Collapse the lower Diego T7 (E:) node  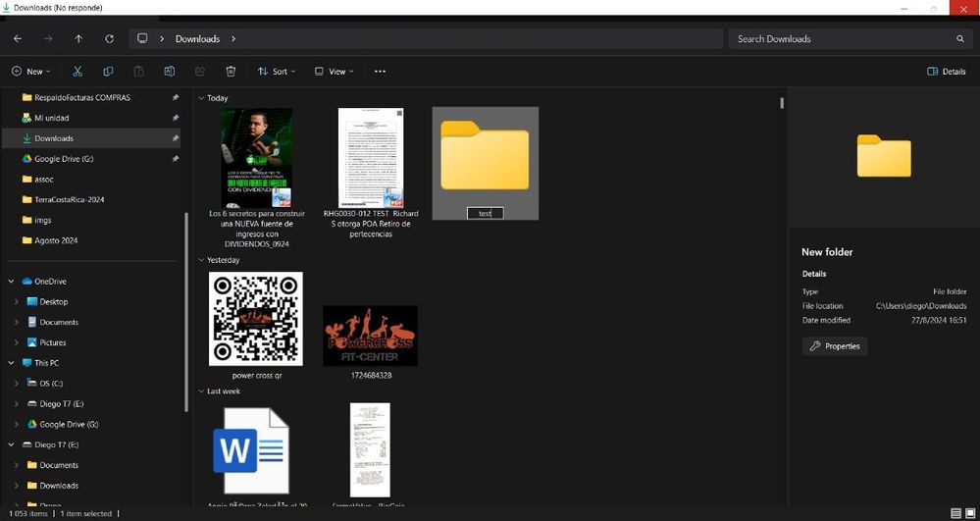point(11,444)
